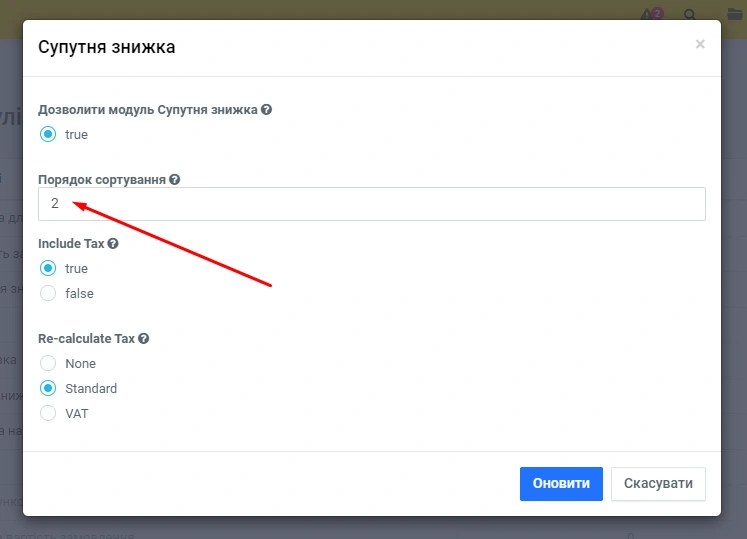Click the Include Tax help icon
The height and width of the screenshot is (539, 747).
coord(113,243)
